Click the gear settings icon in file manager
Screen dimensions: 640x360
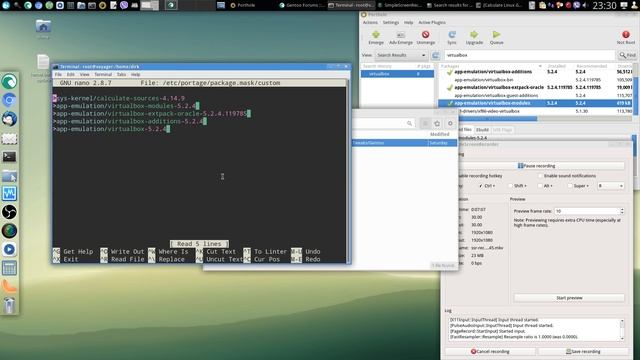[450, 123]
